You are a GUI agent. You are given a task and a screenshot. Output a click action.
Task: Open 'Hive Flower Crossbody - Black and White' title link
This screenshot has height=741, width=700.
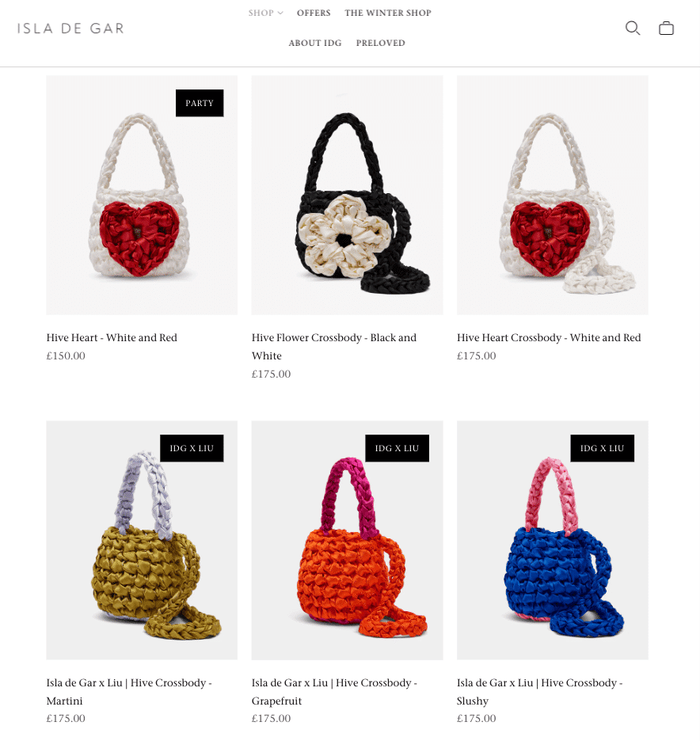[333, 347]
